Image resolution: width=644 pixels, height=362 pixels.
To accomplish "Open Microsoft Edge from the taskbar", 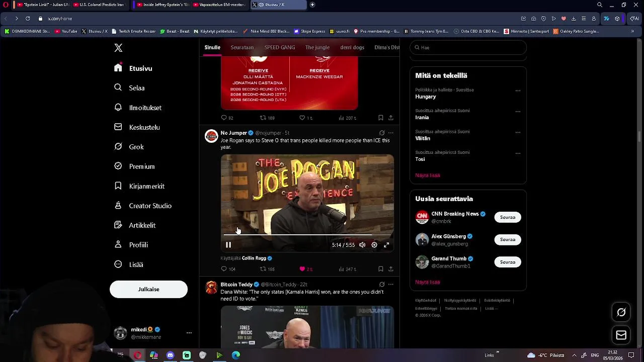I will (235, 355).
